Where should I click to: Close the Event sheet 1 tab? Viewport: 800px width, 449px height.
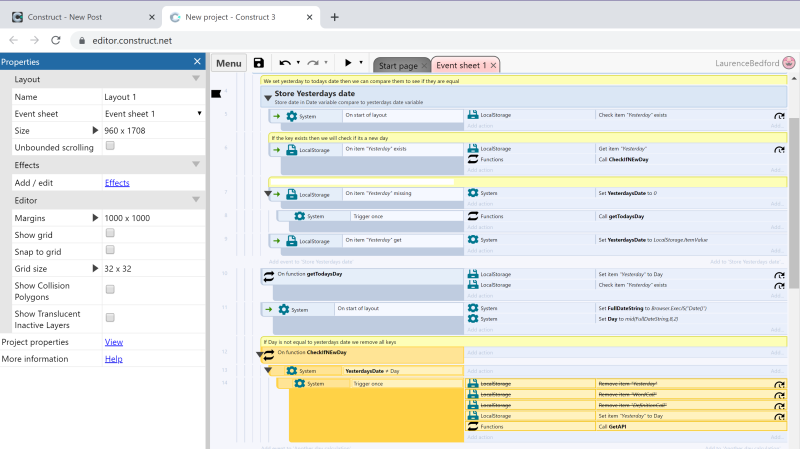(x=493, y=66)
